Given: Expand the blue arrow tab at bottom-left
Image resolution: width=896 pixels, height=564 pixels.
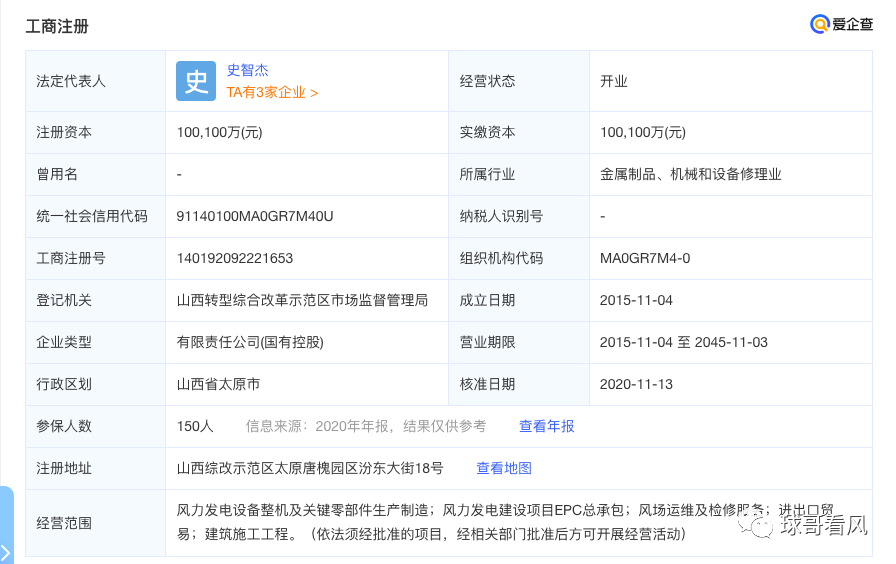Looking at the screenshot, I should (6, 550).
